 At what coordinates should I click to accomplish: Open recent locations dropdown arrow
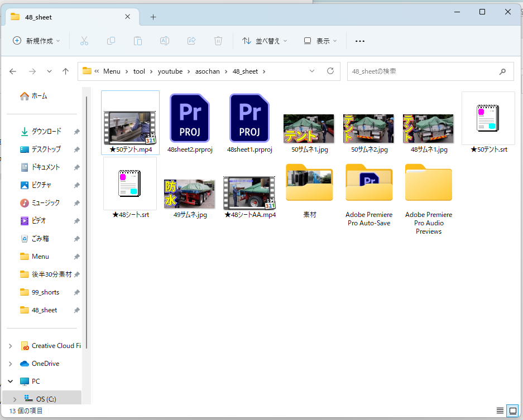49,71
